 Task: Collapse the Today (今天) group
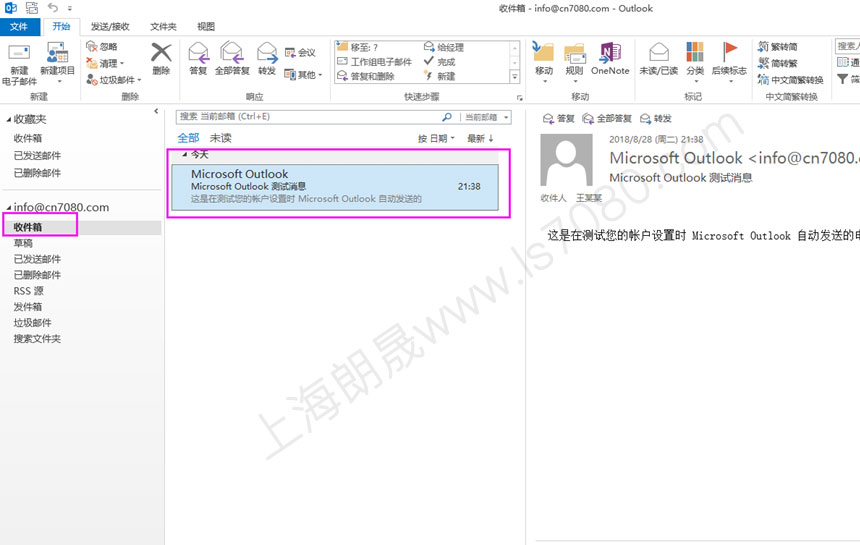point(185,155)
